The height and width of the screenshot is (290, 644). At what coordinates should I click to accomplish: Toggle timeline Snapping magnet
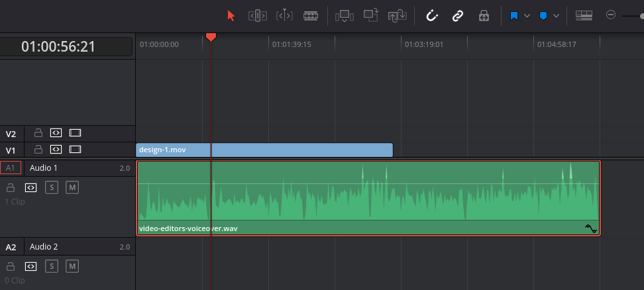[x=432, y=16]
